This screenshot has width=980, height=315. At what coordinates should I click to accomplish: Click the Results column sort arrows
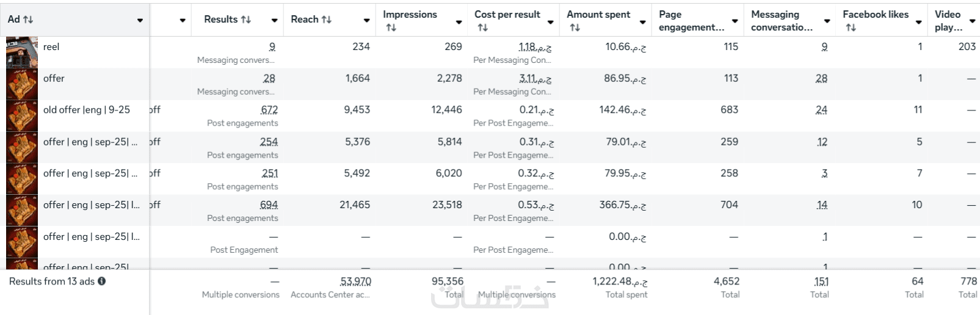click(246, 20)
